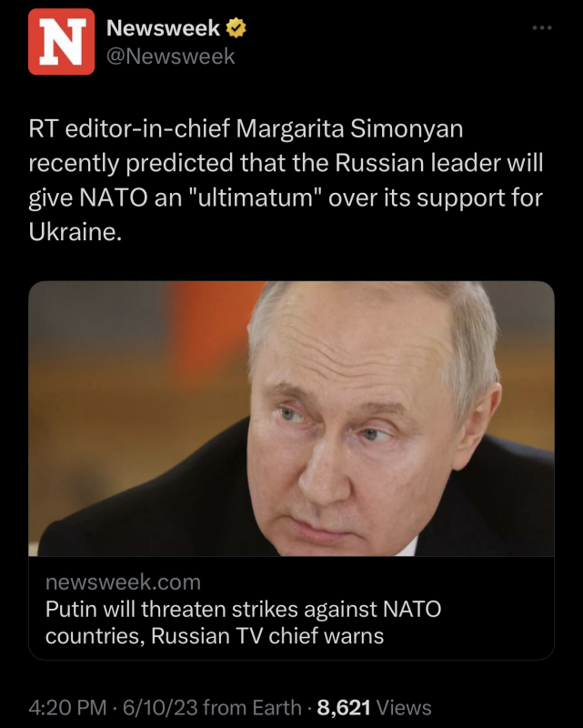Click the "Views" label
Image resolution: width=583 pixels, height=728 pixels.
(x=403, y=707)
